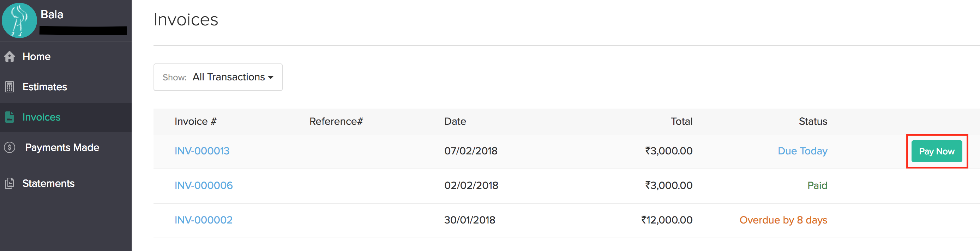This screenshot has width=980, height=251.
Task: Click the Statements document icon
Action: (10, 184)
